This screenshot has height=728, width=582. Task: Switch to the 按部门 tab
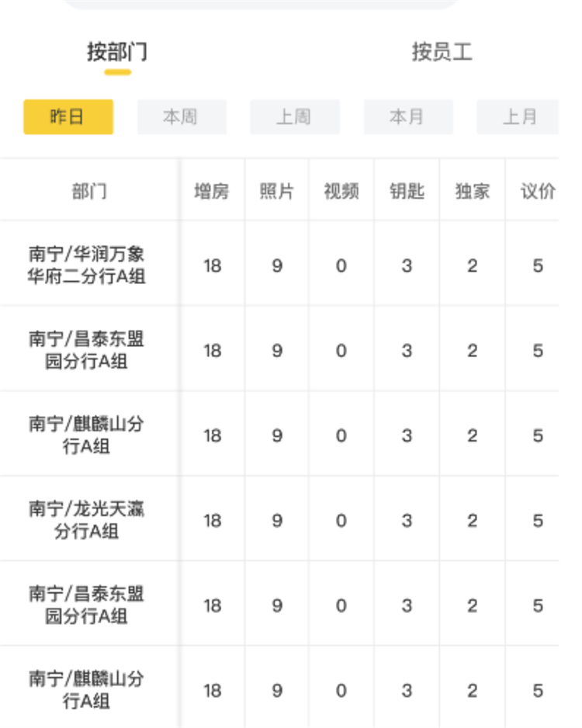click(117, 53)
